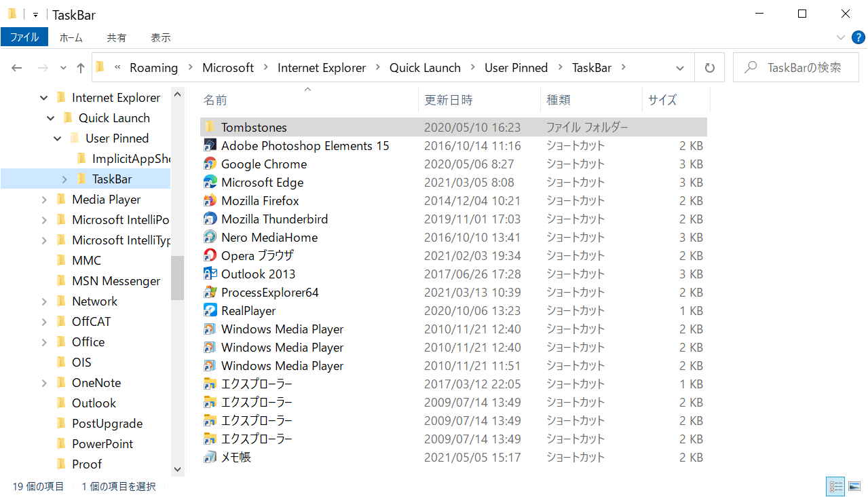Expand the Network tree node

[x=44, y=301]
